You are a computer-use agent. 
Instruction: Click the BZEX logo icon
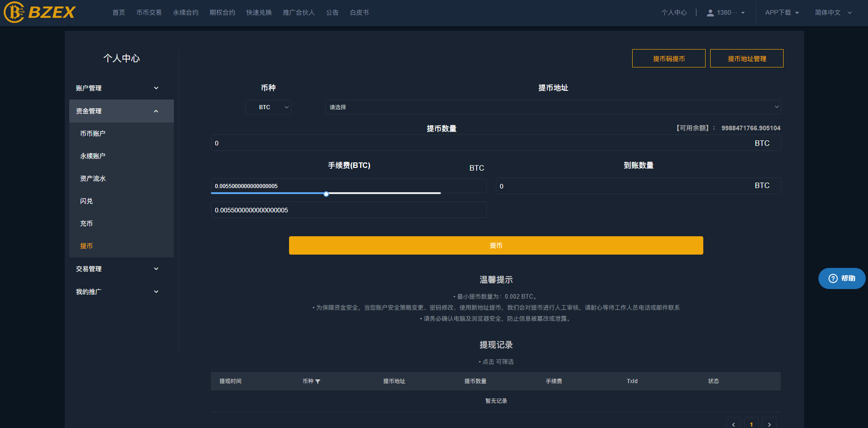pos(14,12)
